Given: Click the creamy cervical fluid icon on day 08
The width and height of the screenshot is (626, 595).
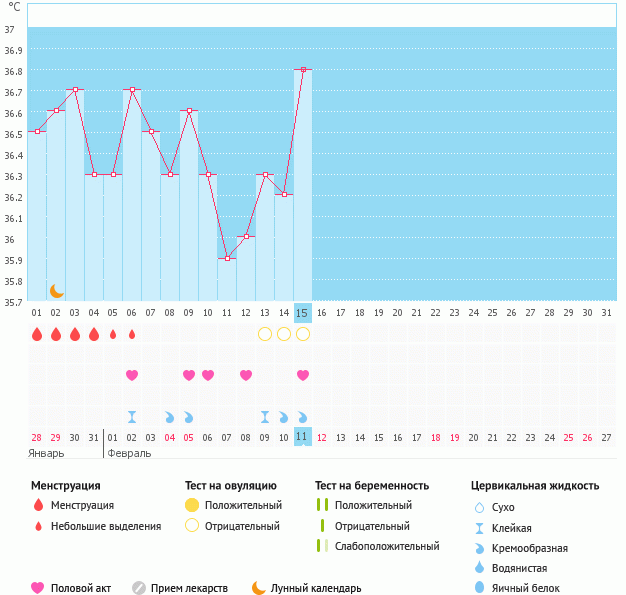Looking at the screenshot, I should (x=170, y=417).
